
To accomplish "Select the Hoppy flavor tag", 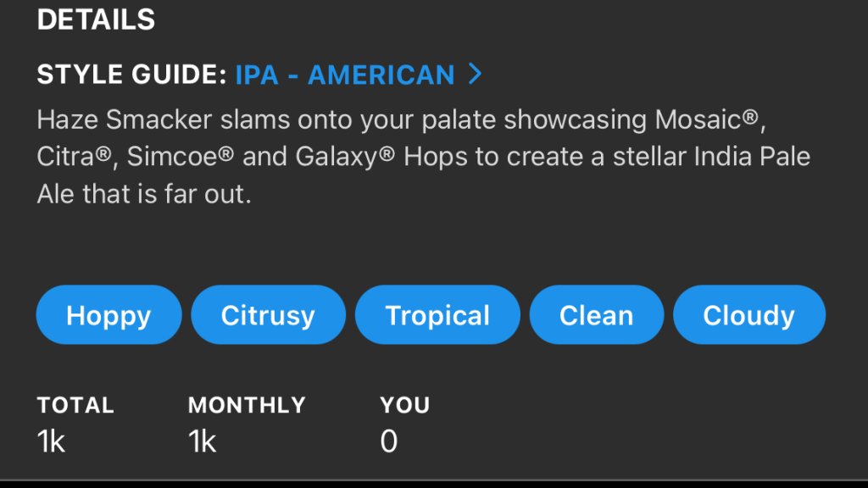I will pos(108,315).
